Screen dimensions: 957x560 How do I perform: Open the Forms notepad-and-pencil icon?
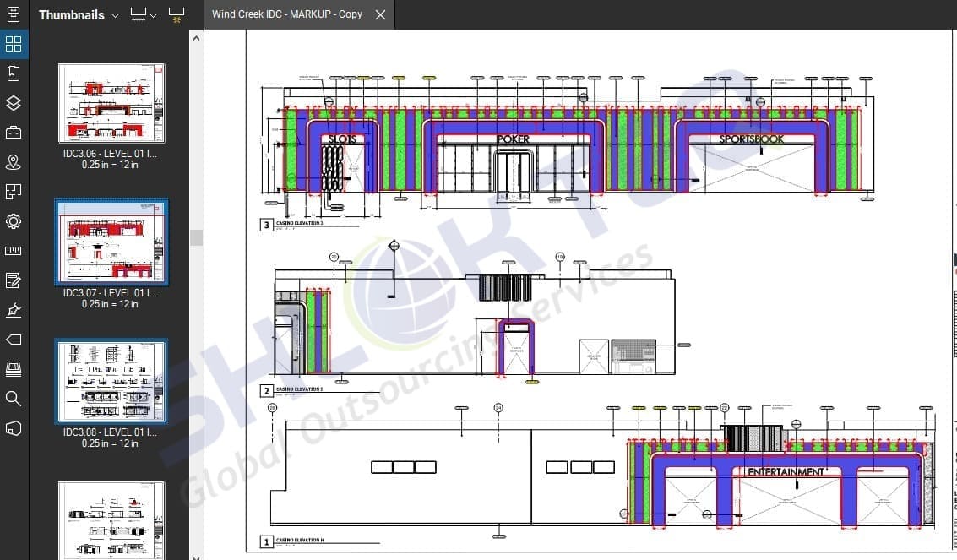point(14,280)
